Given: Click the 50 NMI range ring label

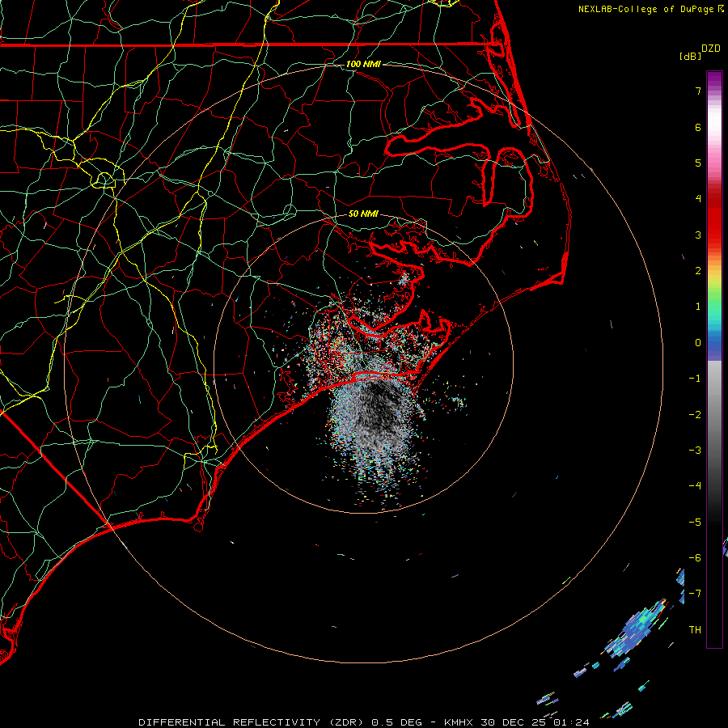Looking at the screenshot, I should (363, 214).
